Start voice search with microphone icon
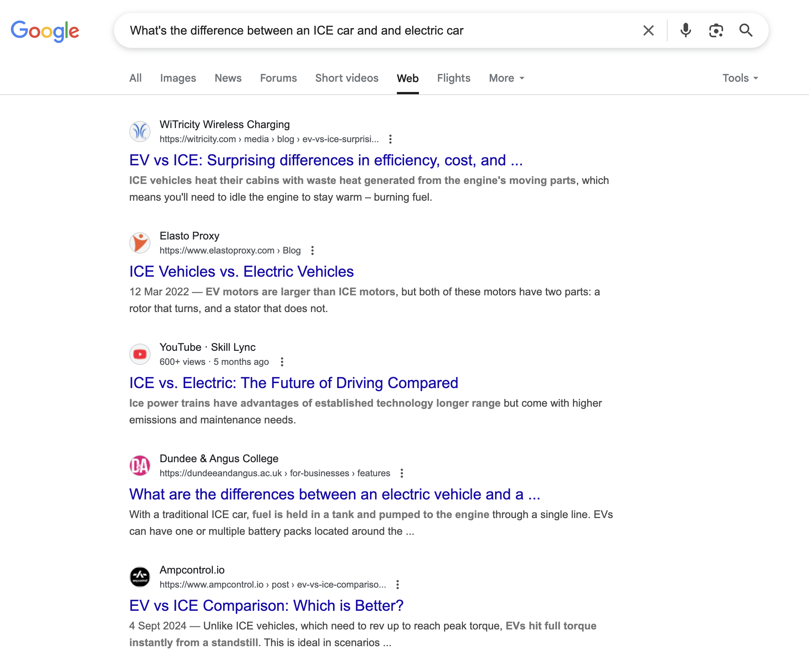 (685, 30)
